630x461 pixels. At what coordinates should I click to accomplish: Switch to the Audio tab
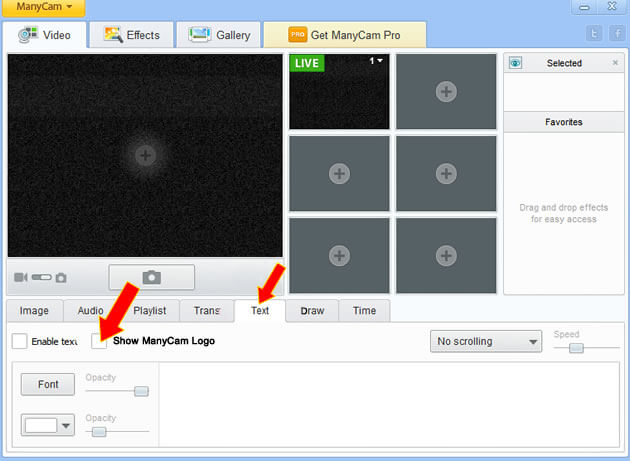[91, 311]
